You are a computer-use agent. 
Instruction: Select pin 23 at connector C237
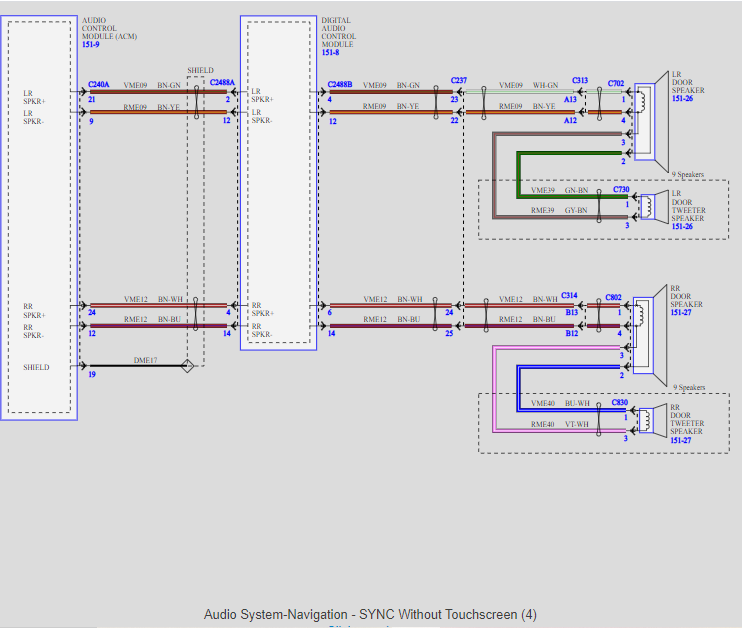pyautogui.click(x=454, y=99)
